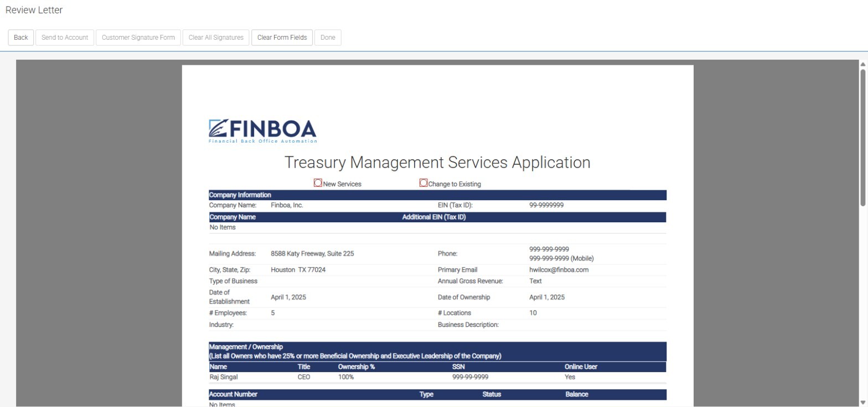Click the Treasury Management Services Application title
Viewport: 868px width, 407px height.
(x=437, y=163)
